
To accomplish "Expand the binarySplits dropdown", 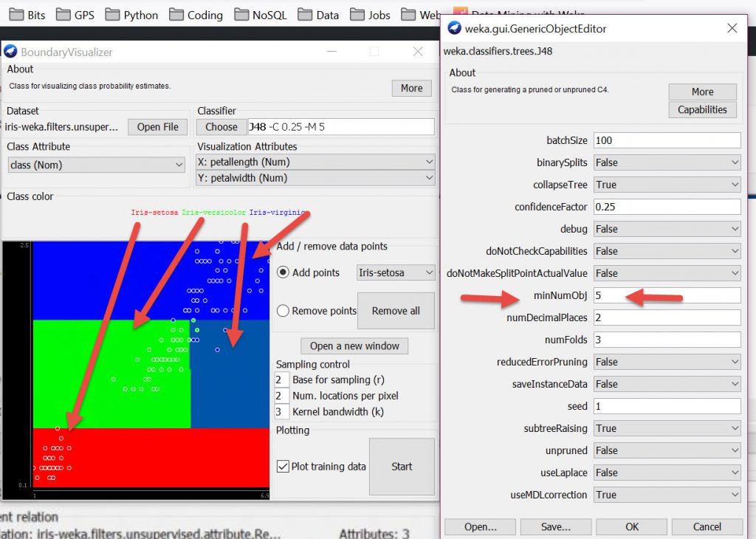I will 667,162.
